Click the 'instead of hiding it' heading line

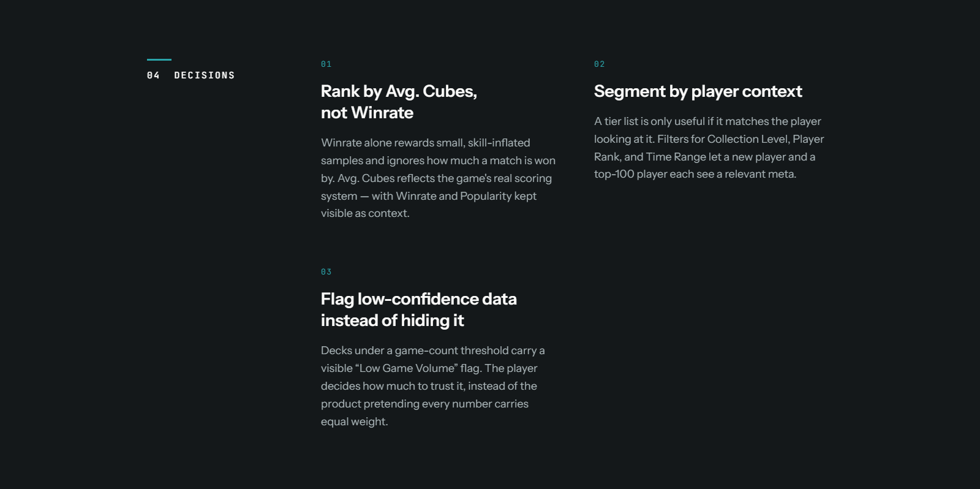click(x=392, y=320)
